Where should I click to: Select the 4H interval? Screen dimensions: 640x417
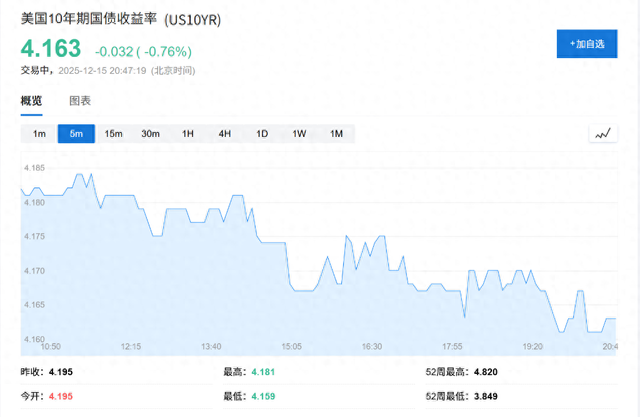click(x=225, y=134)
